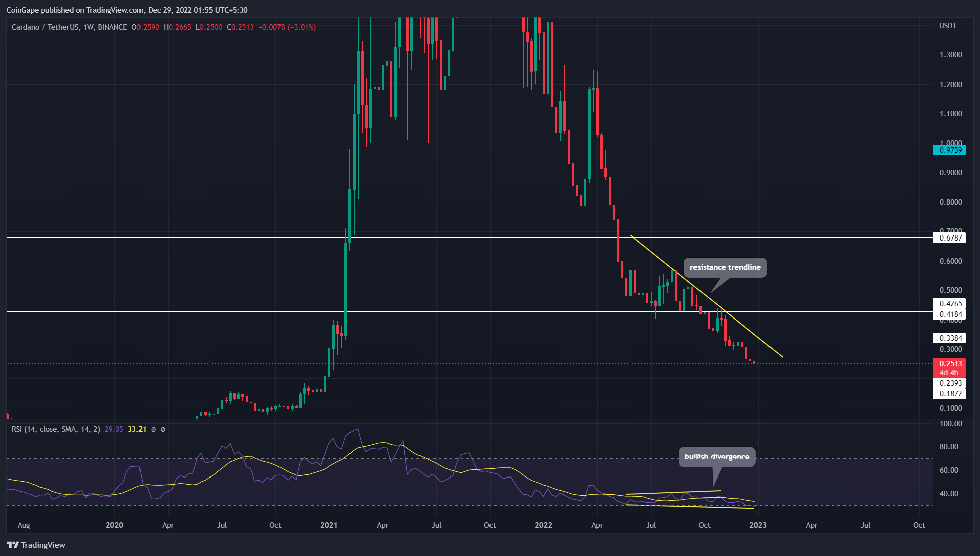
Task: Click the 0.4184 price level label
Action: pyautogui.click(x=949, y=314)
